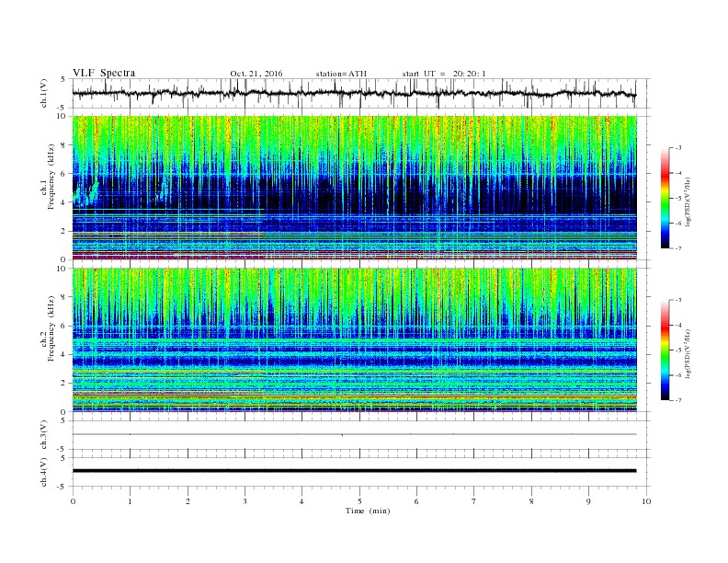Click the -5 tick on upper colorbar

[x=678, y=198]
